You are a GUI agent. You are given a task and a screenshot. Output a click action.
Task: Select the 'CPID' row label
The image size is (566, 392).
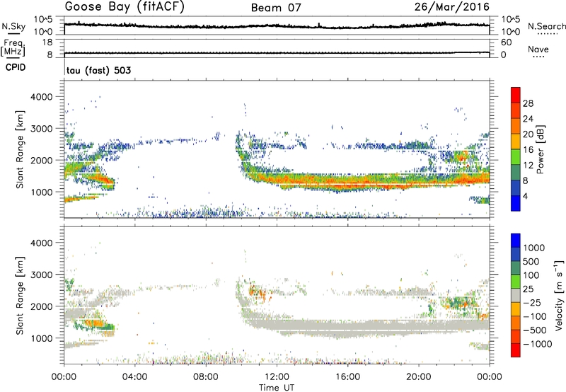coord(16,67)
